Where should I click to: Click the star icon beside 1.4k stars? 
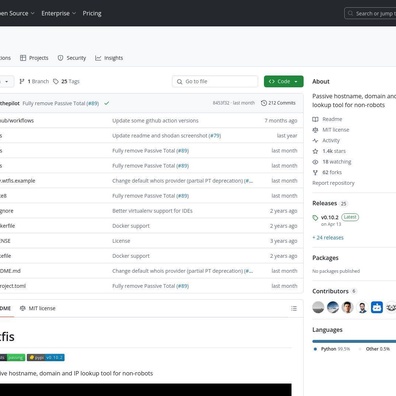coord(315,151)
